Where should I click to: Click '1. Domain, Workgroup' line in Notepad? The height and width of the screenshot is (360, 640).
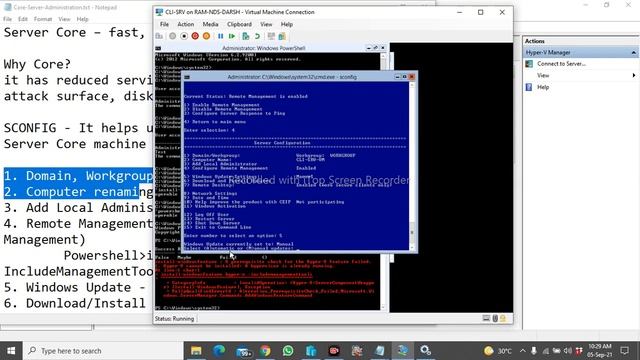[78, 176]
